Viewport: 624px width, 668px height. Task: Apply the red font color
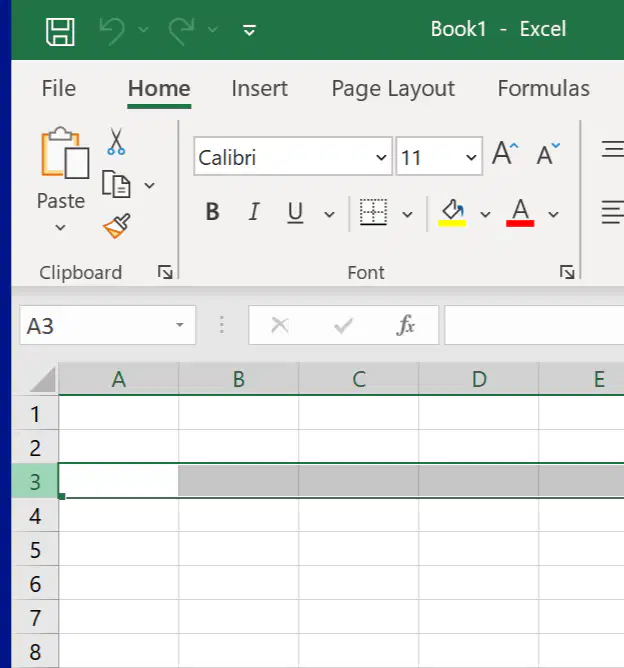coord(520,213)
